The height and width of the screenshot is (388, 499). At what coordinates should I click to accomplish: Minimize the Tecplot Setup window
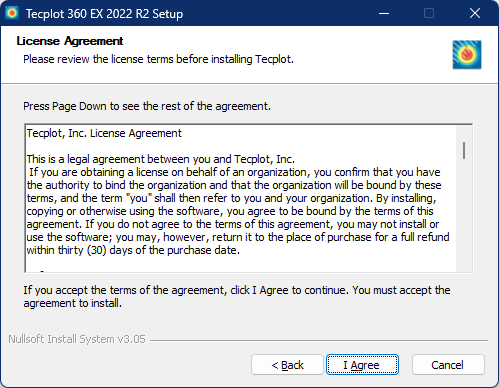coord(384,13)
